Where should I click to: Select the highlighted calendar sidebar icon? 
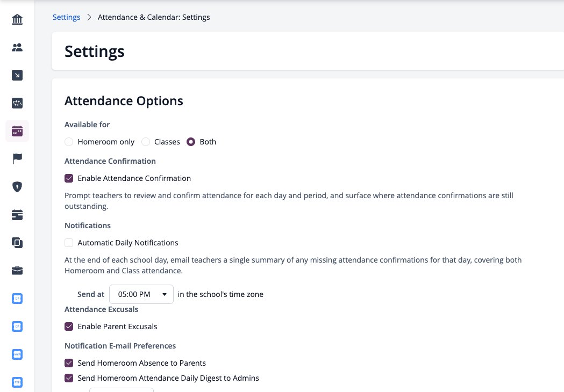point(17,131)
